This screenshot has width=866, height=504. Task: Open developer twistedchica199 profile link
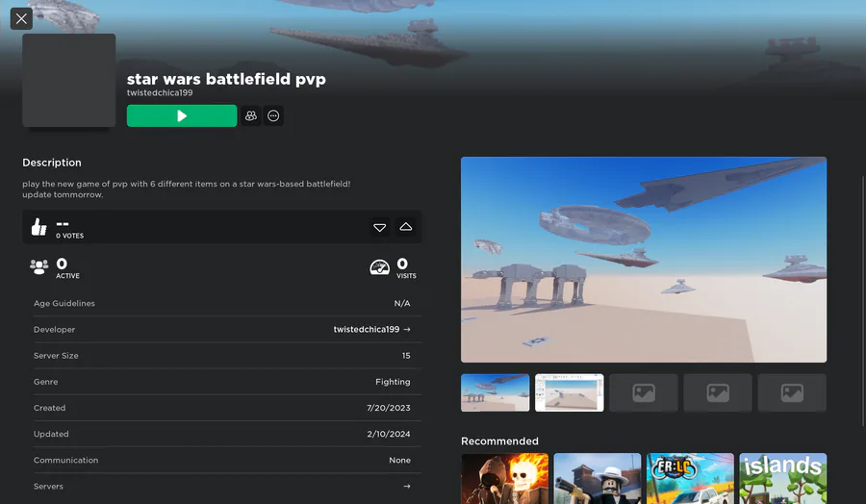367,330
